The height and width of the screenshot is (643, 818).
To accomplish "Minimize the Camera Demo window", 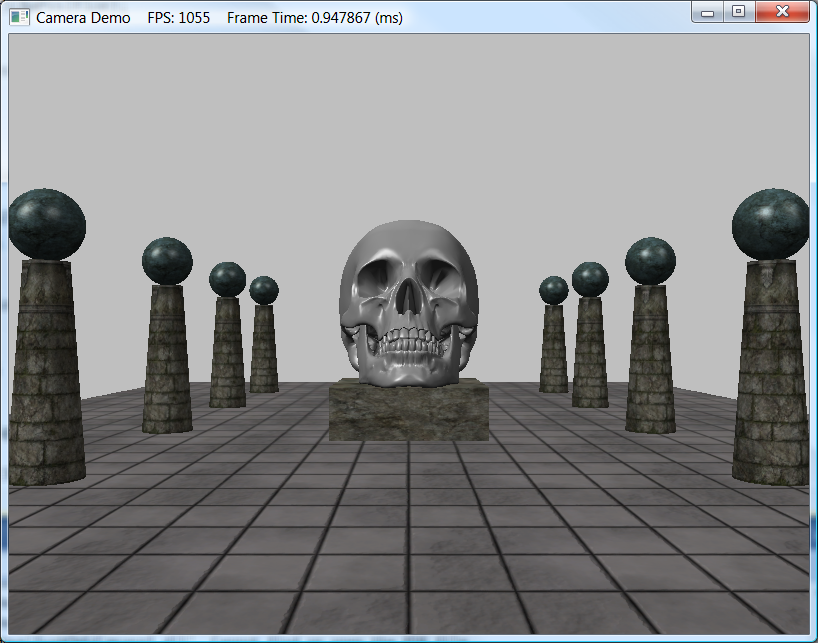I will coord(707,12).
